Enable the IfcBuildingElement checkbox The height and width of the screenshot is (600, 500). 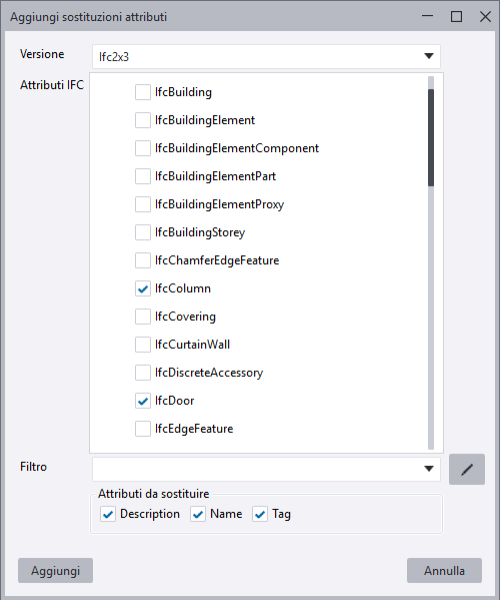click(x=143, y=120)
